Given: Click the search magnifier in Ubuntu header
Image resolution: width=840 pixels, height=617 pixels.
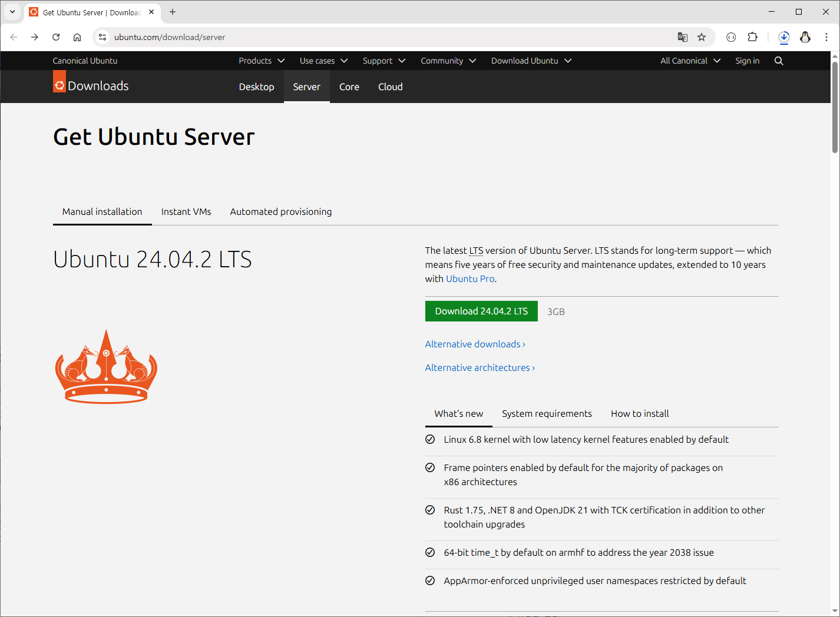Looking at the screenshot, I should pyautogui.click(x=779, y=61).
